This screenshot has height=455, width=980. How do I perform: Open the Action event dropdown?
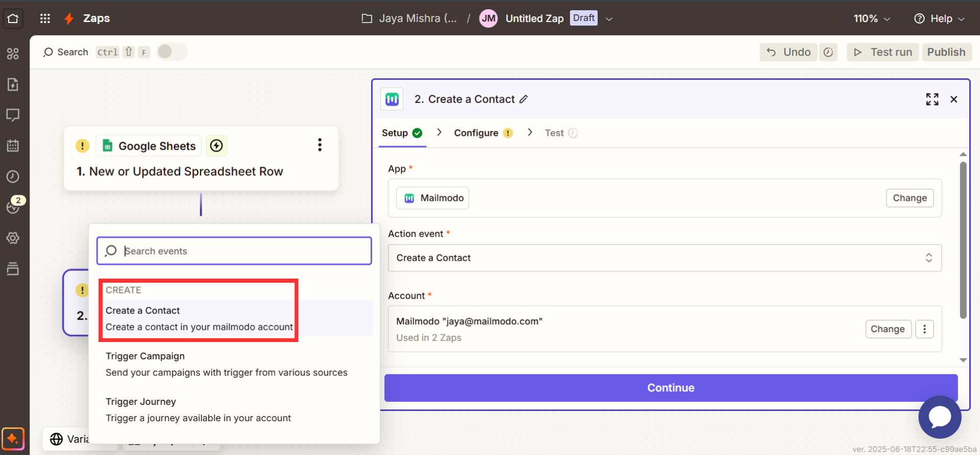(x=665, y=258)
